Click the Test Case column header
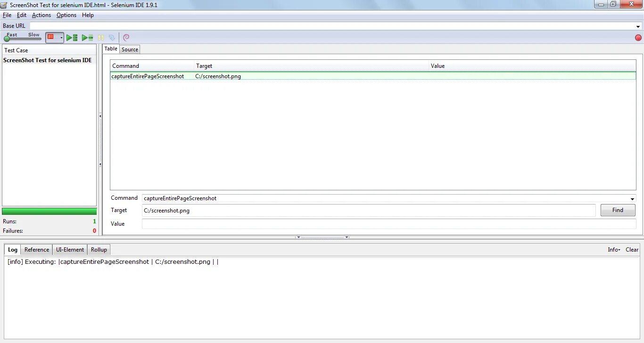The image size is (644, 343). [x=49, y=50]
